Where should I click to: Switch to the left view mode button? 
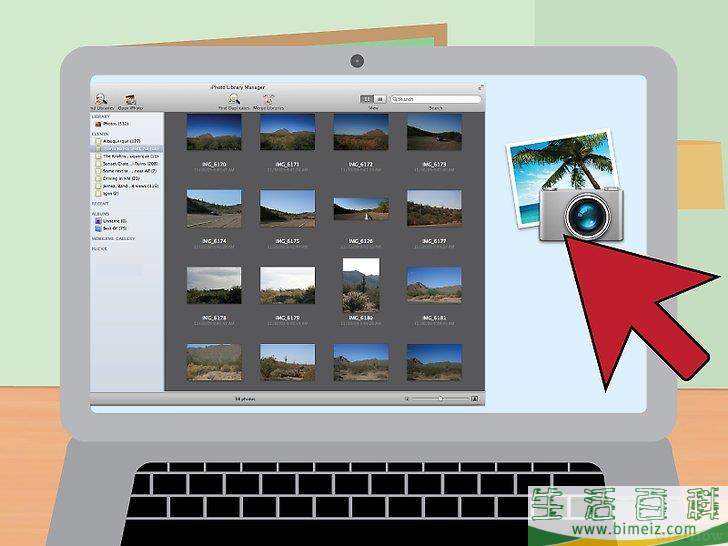[367, 99]
